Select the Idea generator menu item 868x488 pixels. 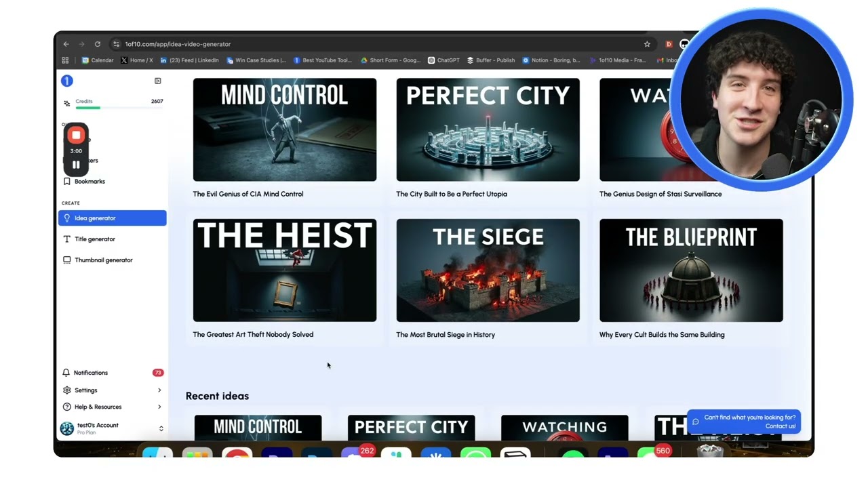[112, 218]
